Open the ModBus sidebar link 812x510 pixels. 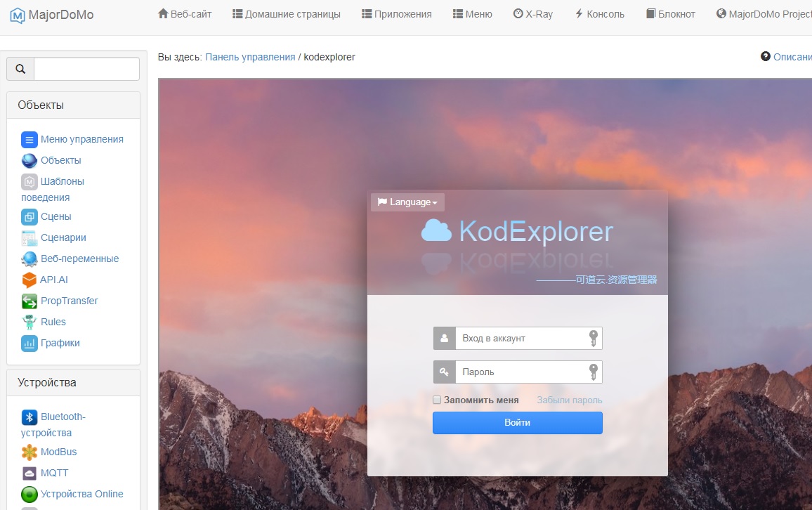pyautogui.click(x=58, y=452)
